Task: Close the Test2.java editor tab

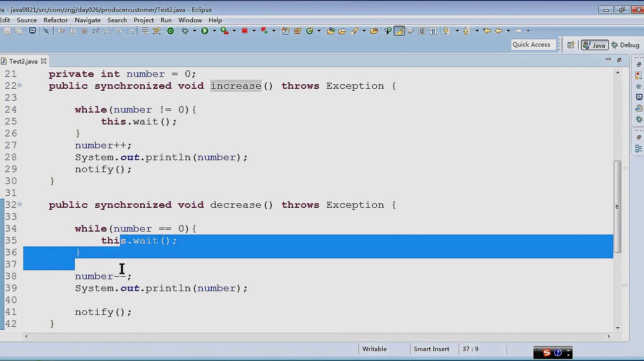Action: coord(44,61)
